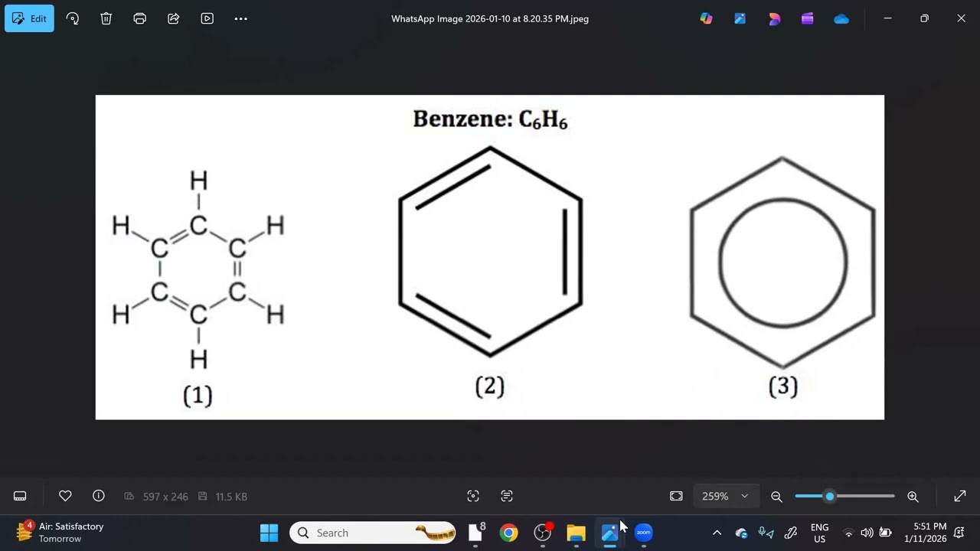
Task: Start visual search with the scan icon
Action: (473, 496)
